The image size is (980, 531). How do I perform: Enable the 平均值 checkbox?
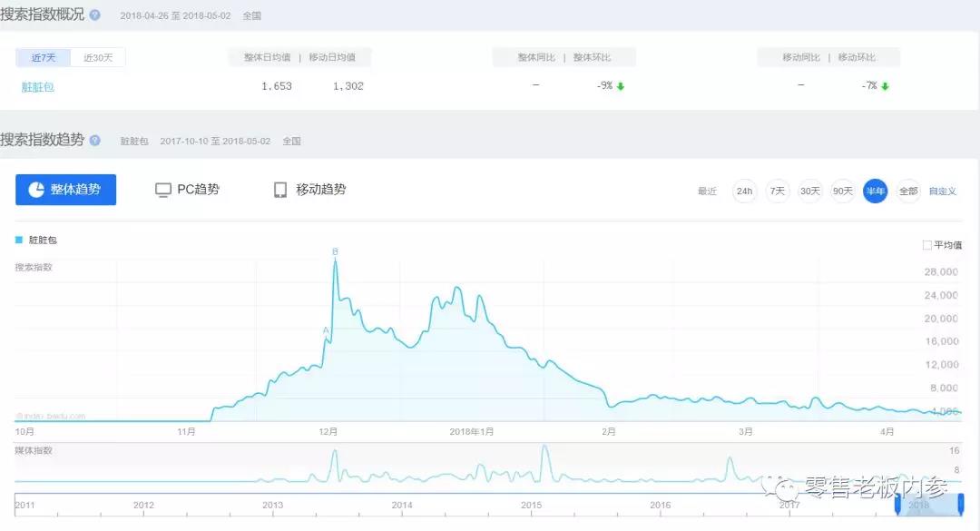click(926, 245)
